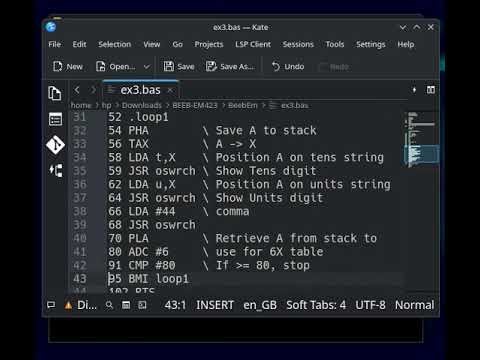Open the Selection menu
The height and width of the screenshot is (360, 480).
point(115,44)
